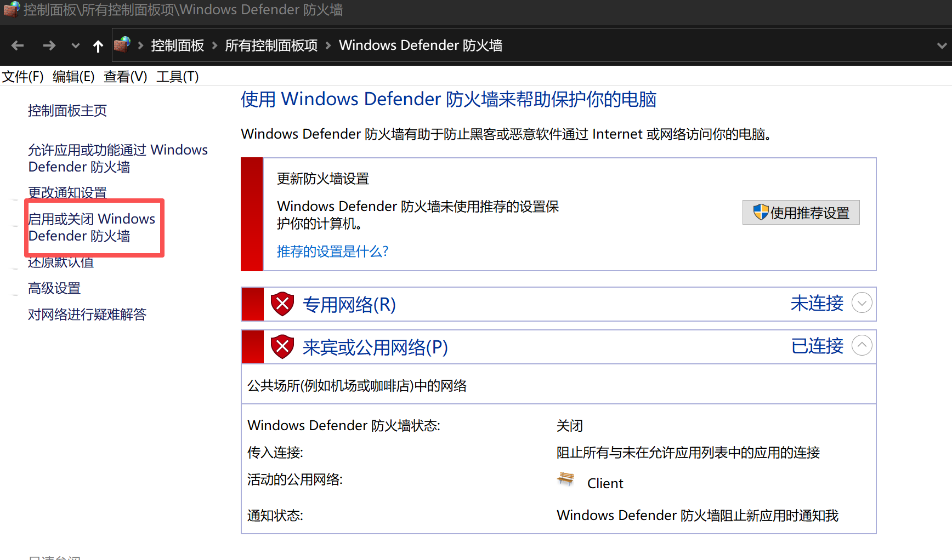Select Windows Defender 防火墙 breadcrumb

point(421,45)
